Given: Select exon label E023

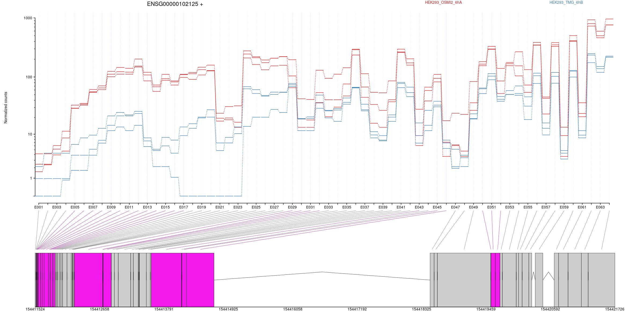Looking at the screenshot, I should click(x=238, y=207).
